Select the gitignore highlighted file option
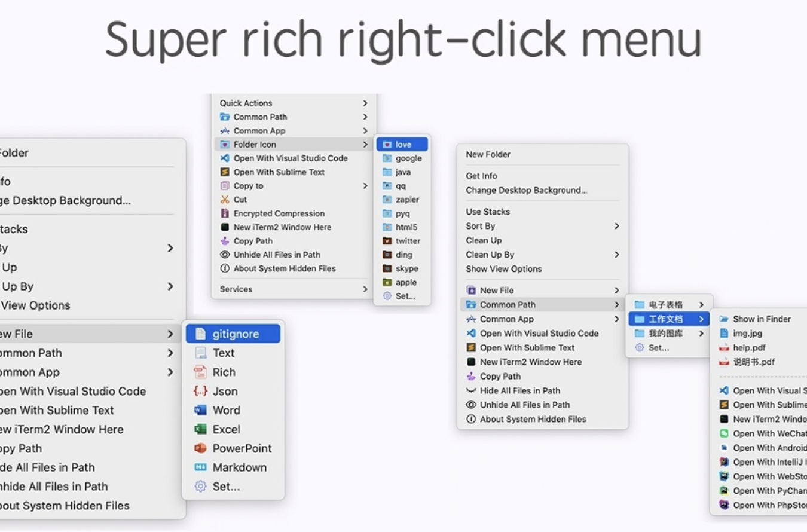 point(233,334)
